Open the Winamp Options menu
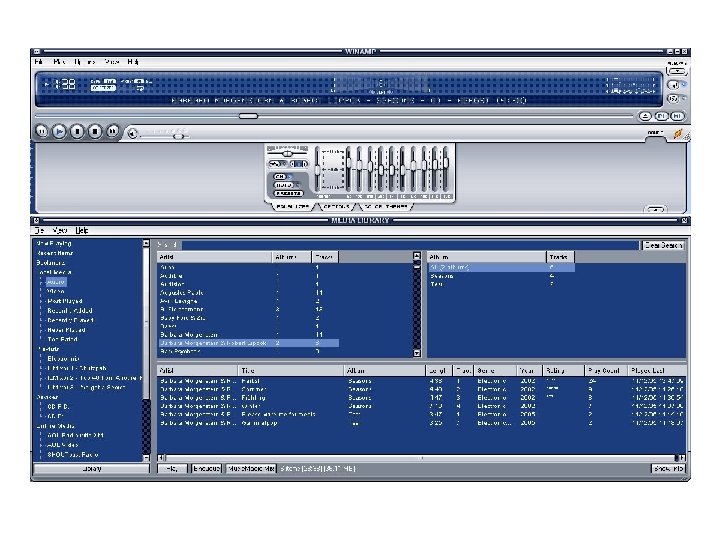Screen dimensions: 720x540 (85, 62)
